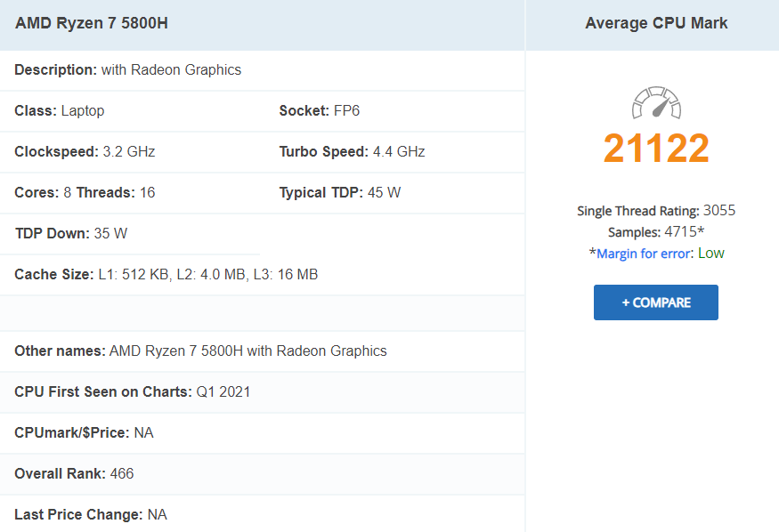
Task: Click the blue + COMPARE button
Action: (x=656, y=302)
